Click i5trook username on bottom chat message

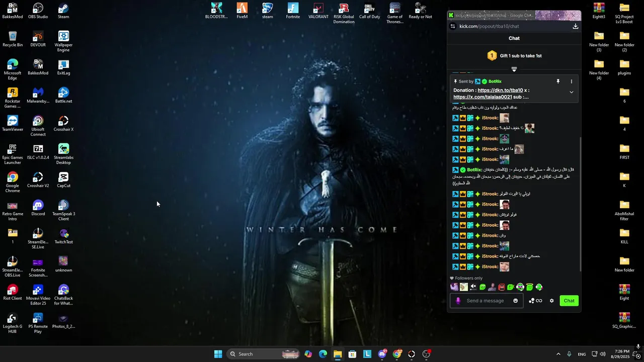(490, 266)
